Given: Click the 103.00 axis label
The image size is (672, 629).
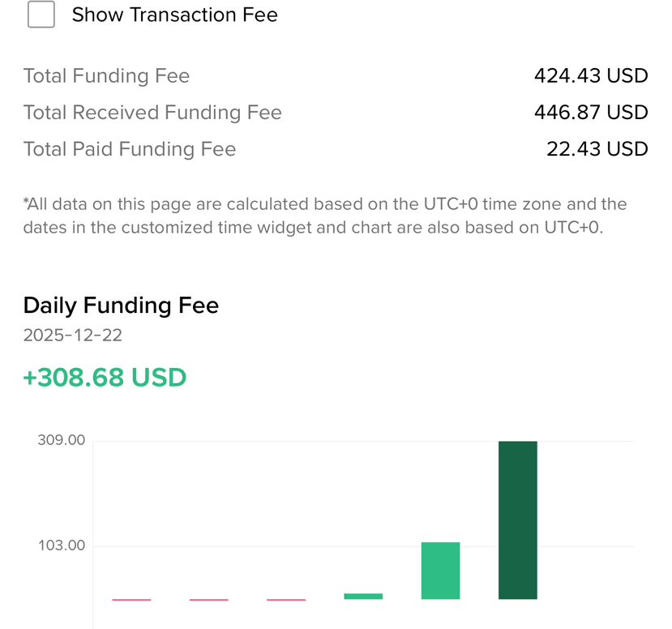Looking at the screenshot, I should 62,546.
